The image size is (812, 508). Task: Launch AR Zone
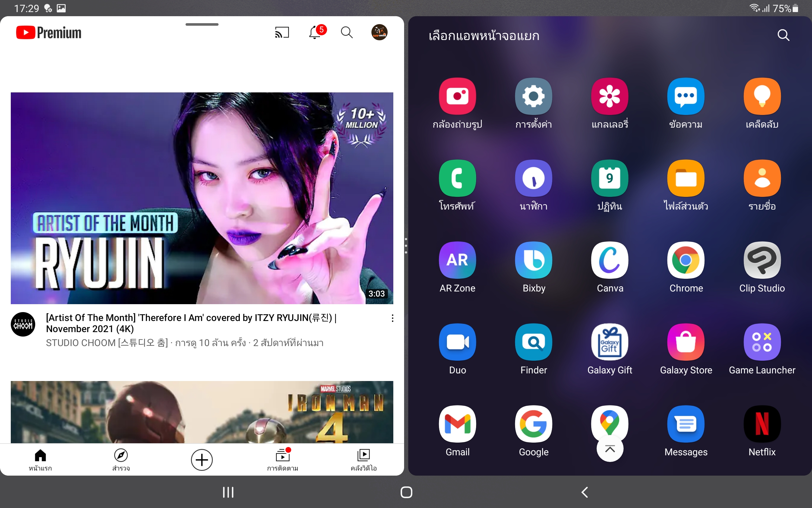pyautogui.click(x=457, y=260)
